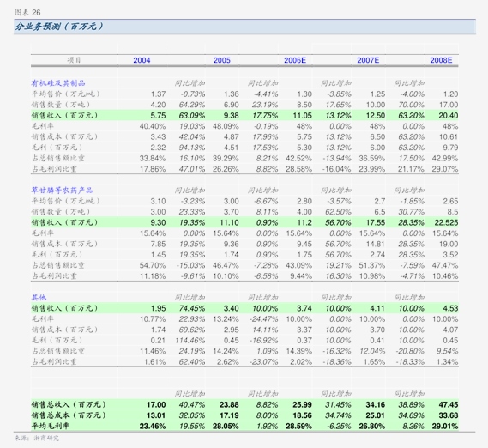
Task: Select glyphosate revenue 9.30
Action: (x=158, y=223)
